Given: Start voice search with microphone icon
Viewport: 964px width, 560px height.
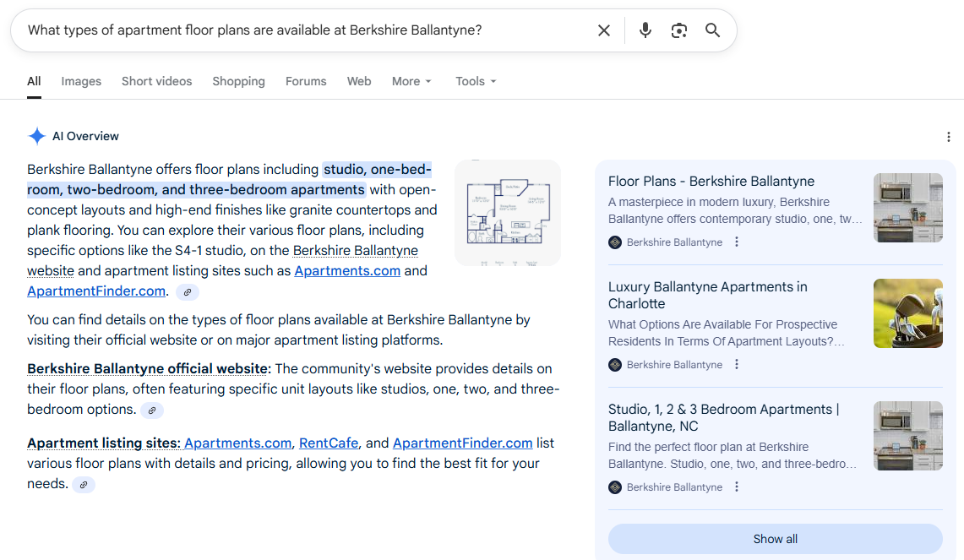Looking at the screenshot, I should (645, 30).
